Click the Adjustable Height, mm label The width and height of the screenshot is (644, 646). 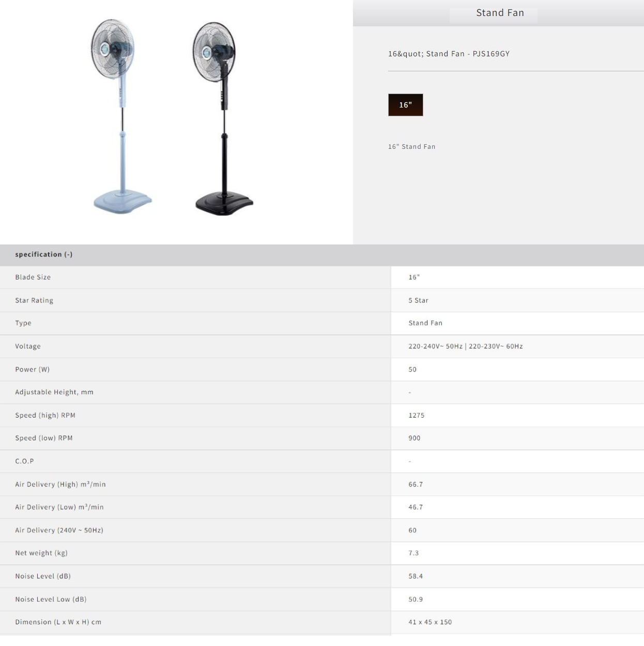[54, 392]
